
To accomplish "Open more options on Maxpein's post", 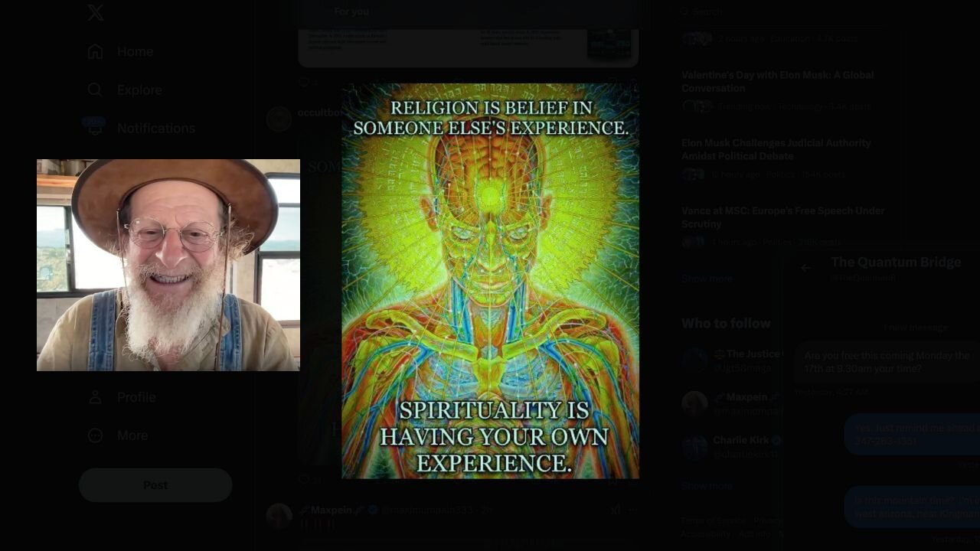I will coord(632,510).
